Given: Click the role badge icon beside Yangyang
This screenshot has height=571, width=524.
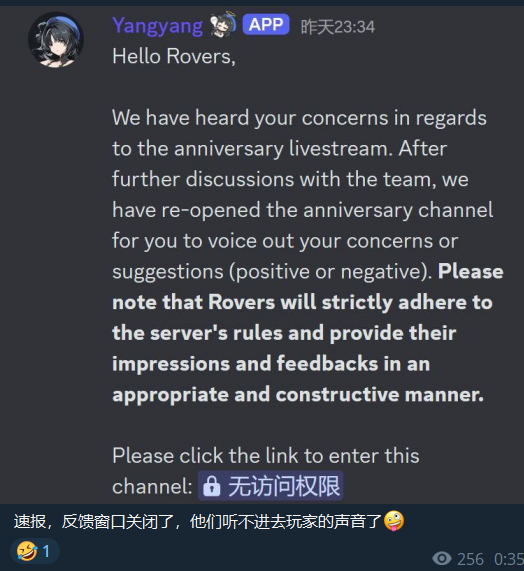Looking at the screenshot, I should tap(223, 24).
